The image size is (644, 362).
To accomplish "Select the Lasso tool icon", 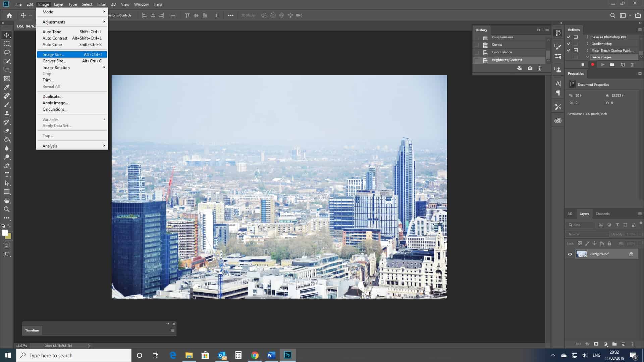I will click(x=7, y=52).
